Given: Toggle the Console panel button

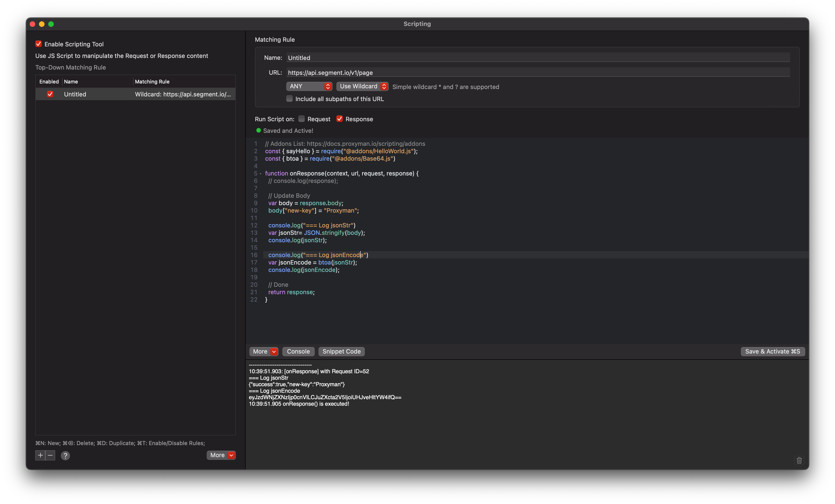Looking at the screenshot, I should click(298, 352).
